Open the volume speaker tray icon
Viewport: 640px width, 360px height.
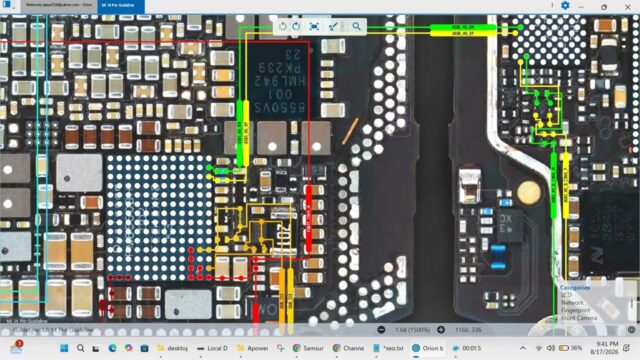click(551, 348)
